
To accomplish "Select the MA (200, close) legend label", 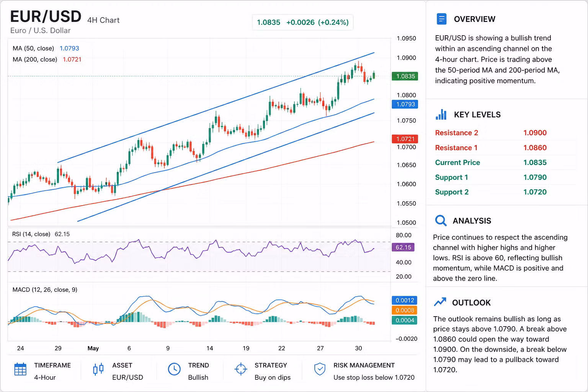I will tap(35, 59).
